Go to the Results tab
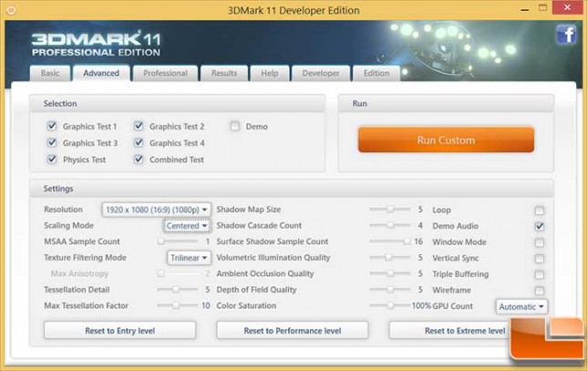 click(x=224, y=73)
